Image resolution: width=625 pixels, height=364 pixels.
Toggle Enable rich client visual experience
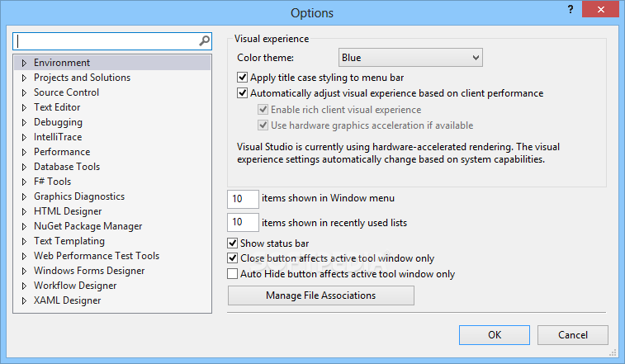[x=263, y=109]
